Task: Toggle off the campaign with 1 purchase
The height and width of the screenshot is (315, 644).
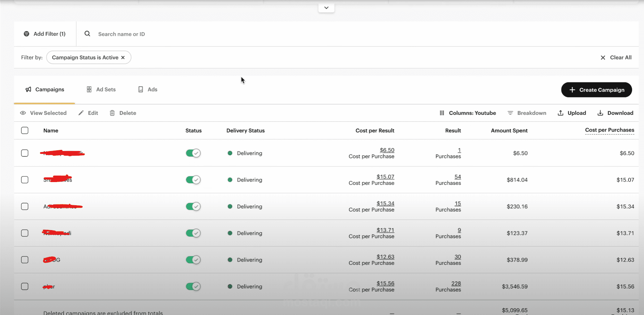Action: [x=193, y=153]
